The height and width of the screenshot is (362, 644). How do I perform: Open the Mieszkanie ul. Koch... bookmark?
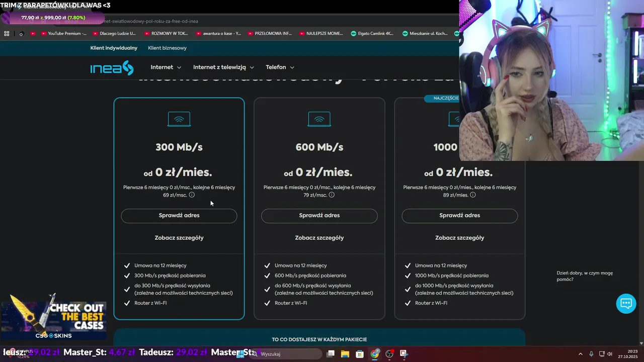pos(425,34)
